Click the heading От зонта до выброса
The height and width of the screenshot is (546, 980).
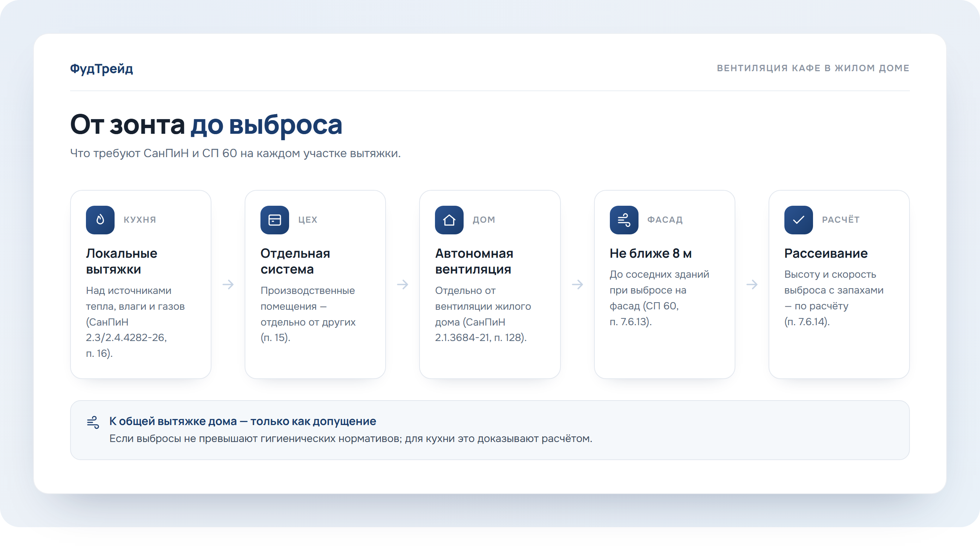tap(206, 124)
